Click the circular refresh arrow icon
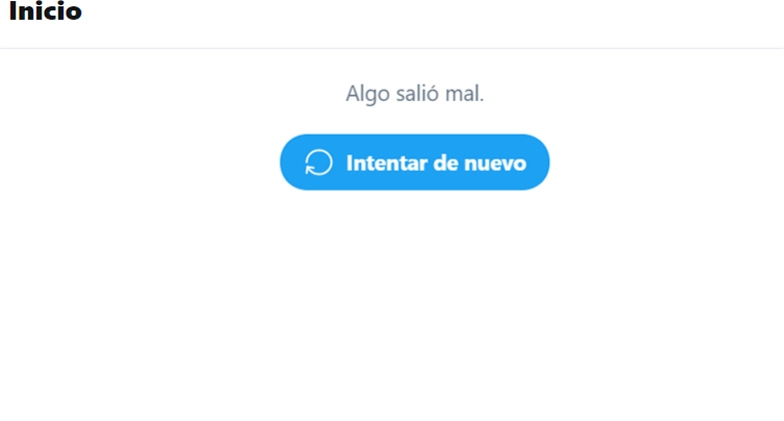Image resolution: width=784 pixels, height=421 pixels. [318, 162]
